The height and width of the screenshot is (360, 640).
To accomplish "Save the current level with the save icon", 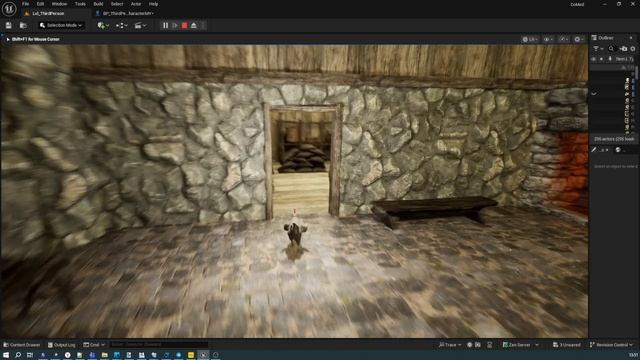I will [9, 25].
